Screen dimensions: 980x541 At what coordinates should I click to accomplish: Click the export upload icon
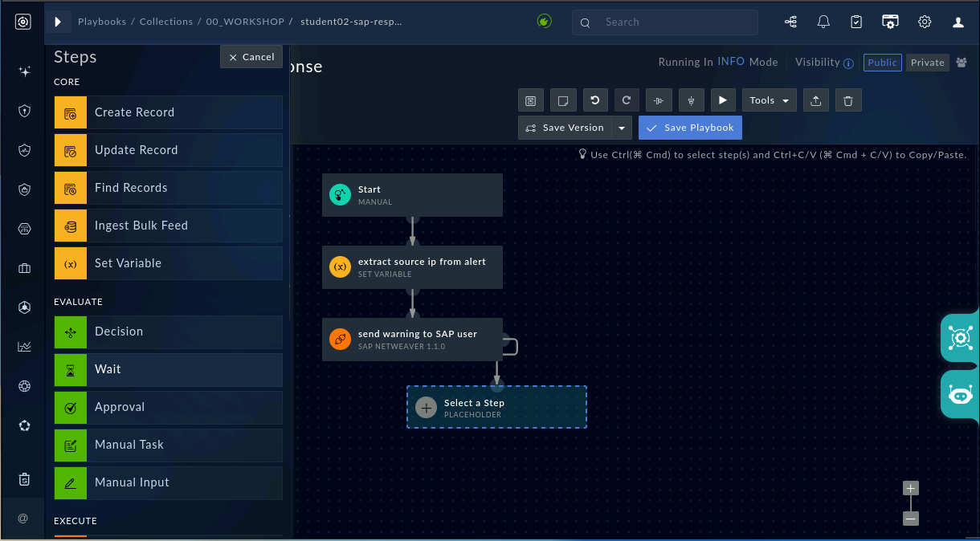pyautogui.click(x=816, y=100)
